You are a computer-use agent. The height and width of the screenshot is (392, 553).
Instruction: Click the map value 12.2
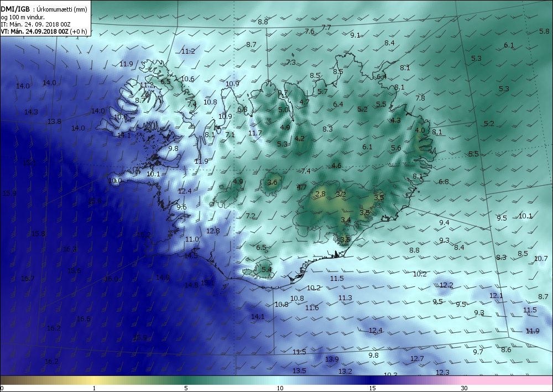446,285
